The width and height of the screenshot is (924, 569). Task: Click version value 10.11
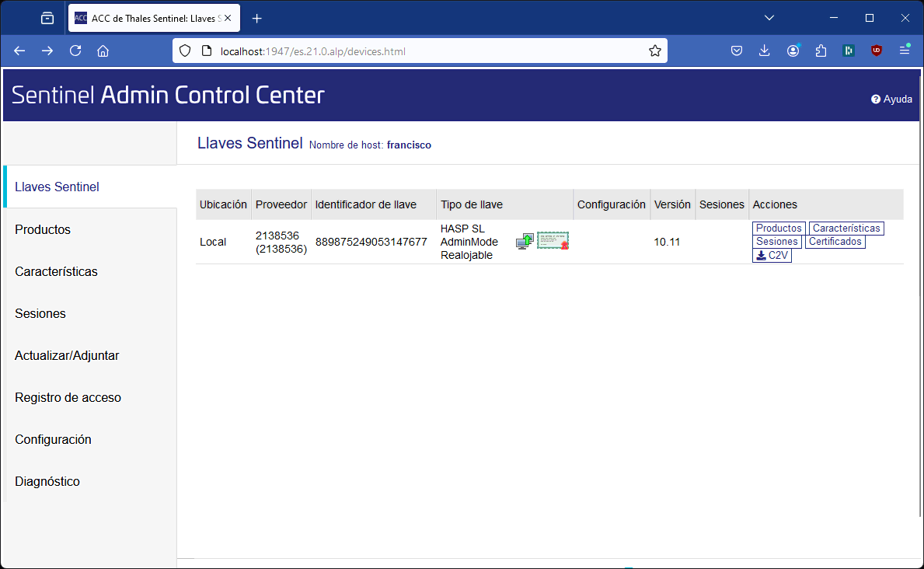(667, 242)
